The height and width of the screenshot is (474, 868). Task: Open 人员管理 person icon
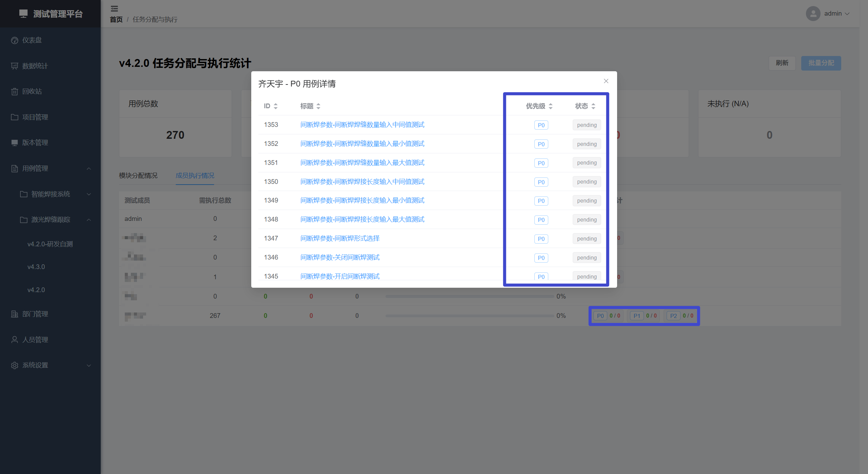pyautogui.click(x=15, y=340)
